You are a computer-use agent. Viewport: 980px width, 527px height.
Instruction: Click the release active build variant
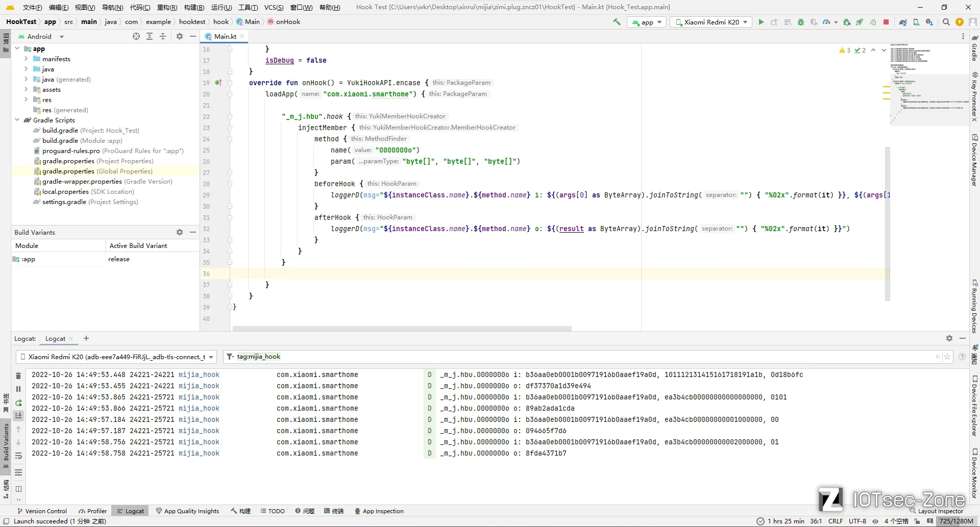[x=119, y=259]
